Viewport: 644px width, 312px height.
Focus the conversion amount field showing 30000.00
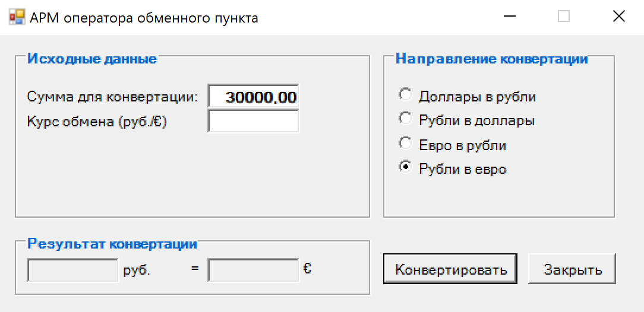click(x=254, y=96)
